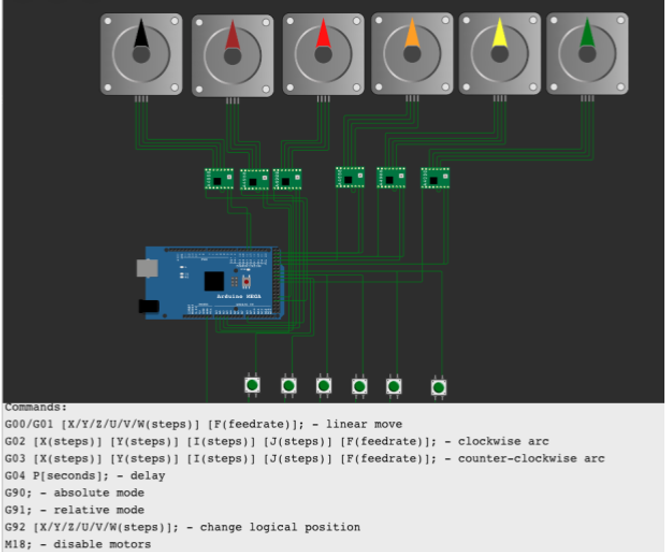
Task: Push the rightmost green pushbutton
Action: click(439, 388)
